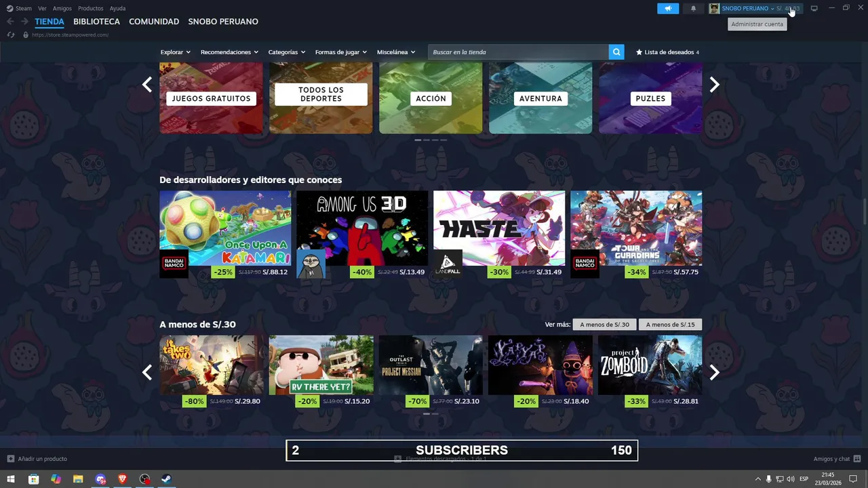The image size is (868, 488).
Task: Click the A menos de S/.30 button
Action: point(605,325)
